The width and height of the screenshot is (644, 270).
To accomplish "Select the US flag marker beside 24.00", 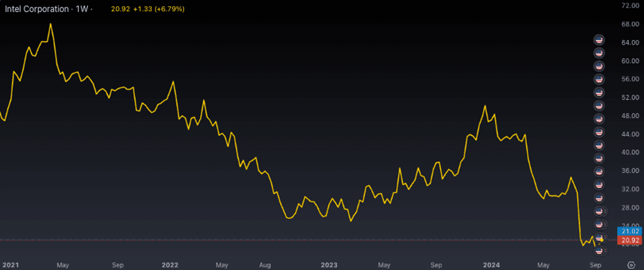I will pos(599,224).
